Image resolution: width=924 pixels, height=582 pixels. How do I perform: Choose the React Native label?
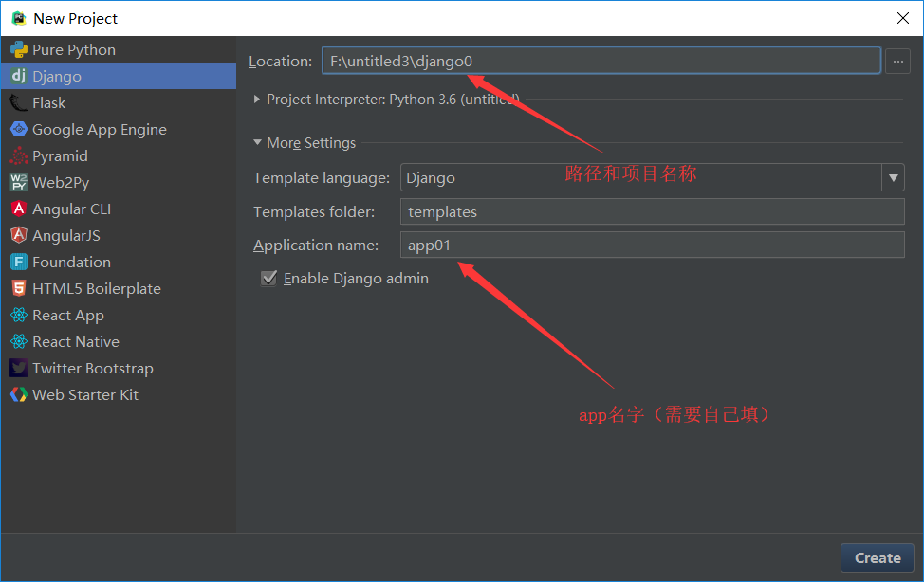76,341
